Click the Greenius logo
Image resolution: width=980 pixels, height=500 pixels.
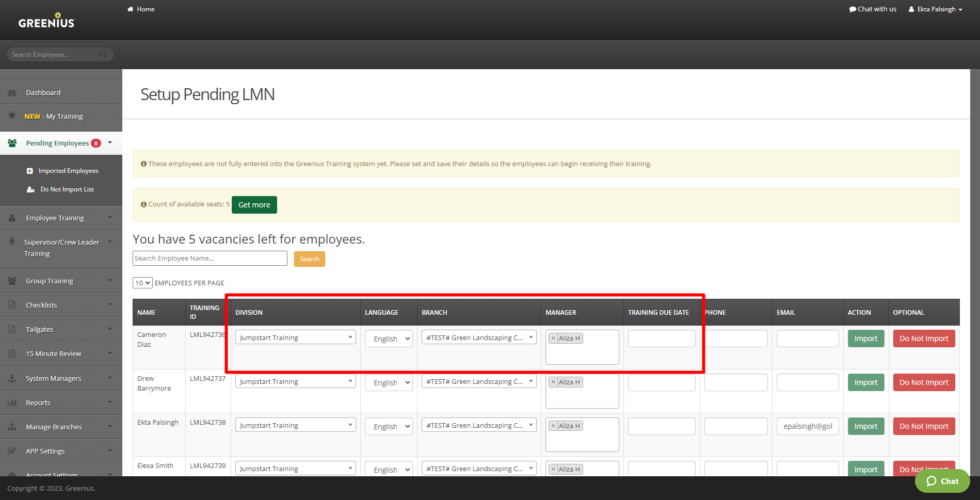(x=46, y=21)
